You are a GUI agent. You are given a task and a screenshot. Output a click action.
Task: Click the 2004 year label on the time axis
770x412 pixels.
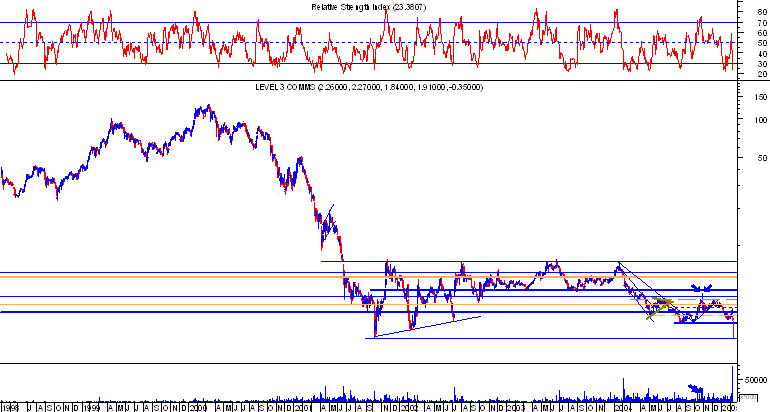coord(623,408)
